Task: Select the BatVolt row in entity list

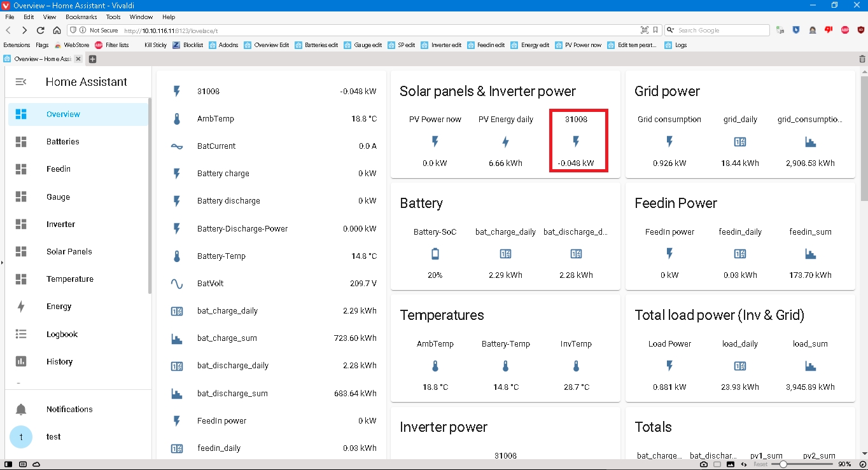Action: tap(274, 284)
